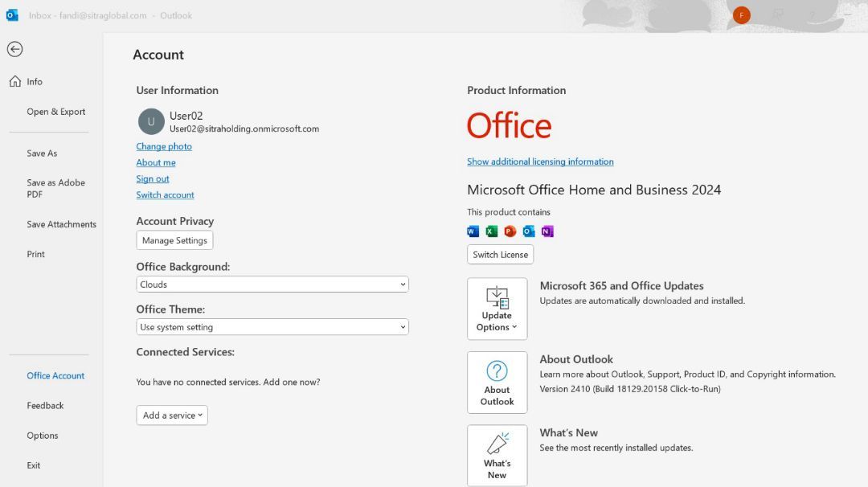Open the About me link

coord(156,162)
